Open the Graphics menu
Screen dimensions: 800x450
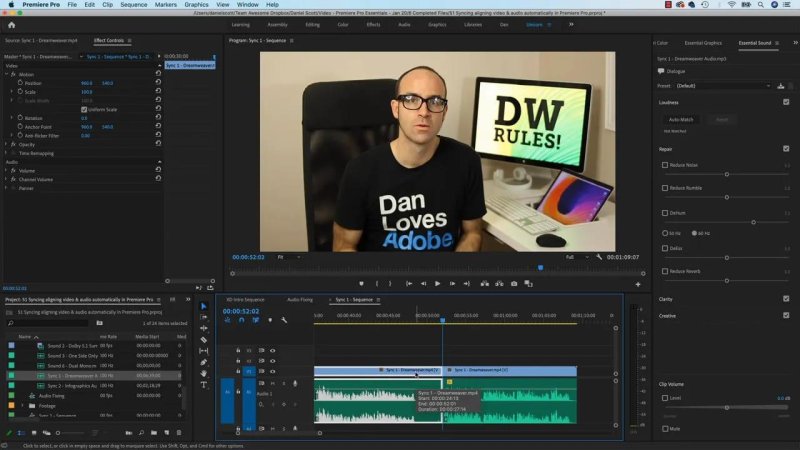pyautogui.click(x=196, y=5)
